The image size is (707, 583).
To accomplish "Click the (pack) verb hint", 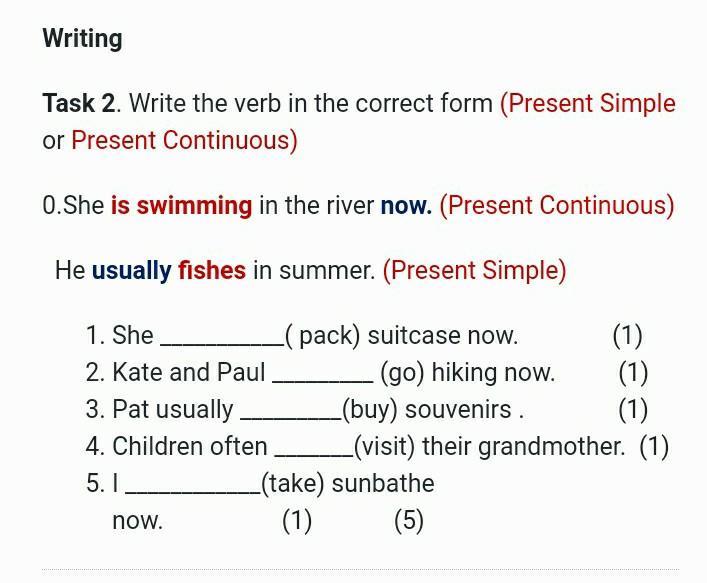I will point(323,336).
